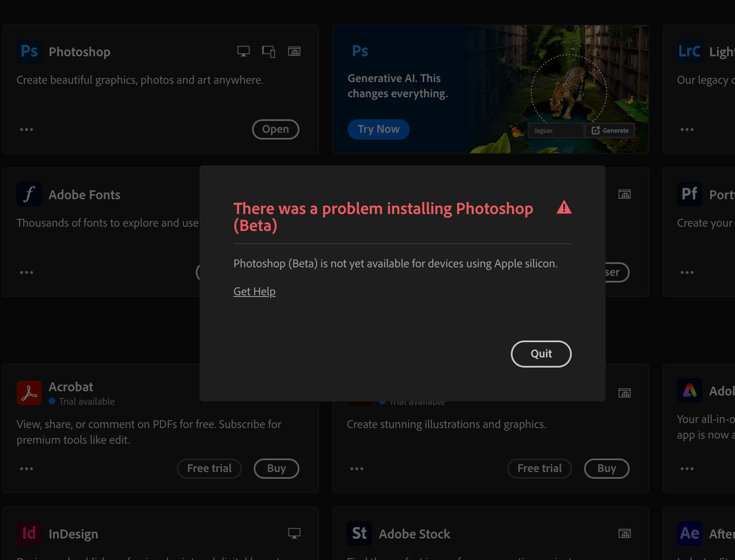
Task: Start the Acrobat Free trial
Action: point(209,468)
